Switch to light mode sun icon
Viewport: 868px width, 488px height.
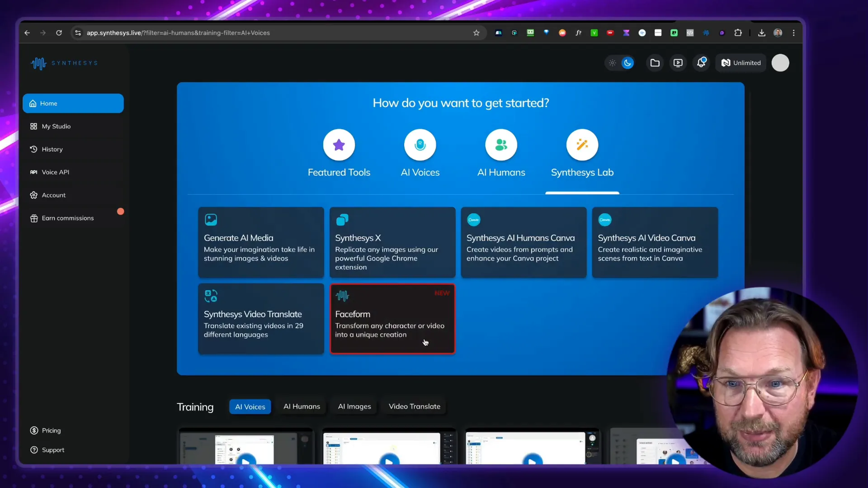[612, 63]
